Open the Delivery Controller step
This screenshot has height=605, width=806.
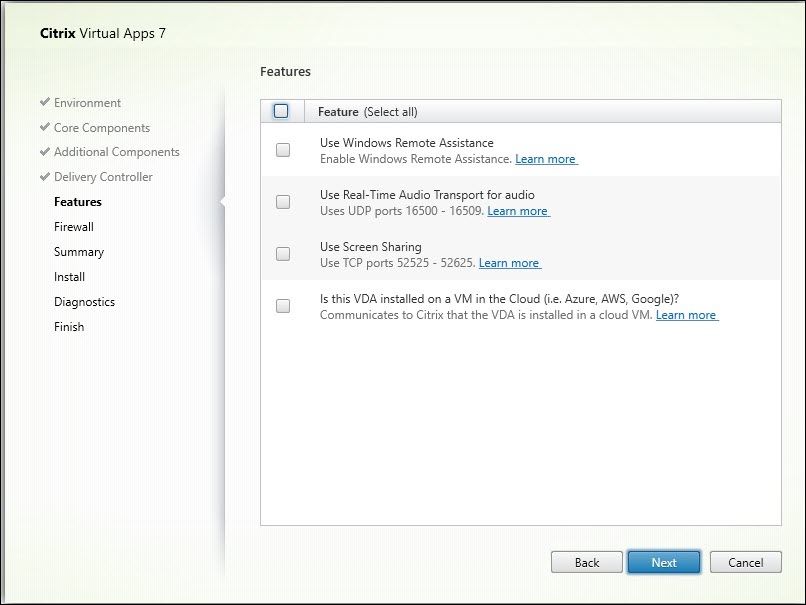coord(103,177)
